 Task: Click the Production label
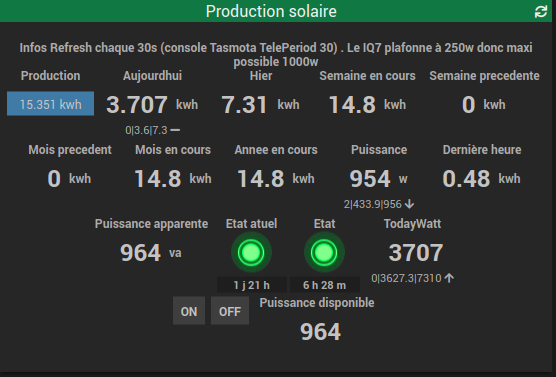(x=50, y=76)
